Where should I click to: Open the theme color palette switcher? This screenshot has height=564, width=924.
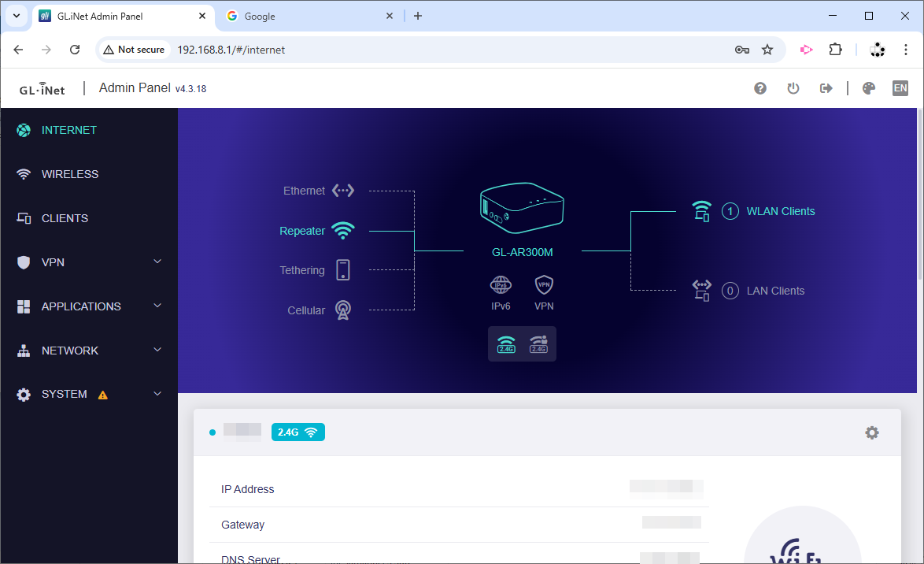click(x=869, y=88)
